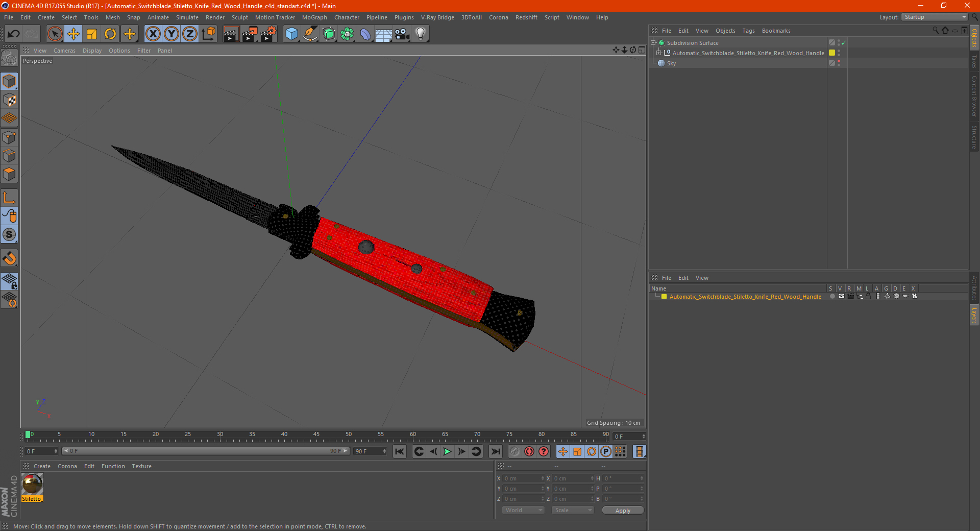Activate the Scale tool
This screenshot has height=531, width=980.
pos(92,34)
